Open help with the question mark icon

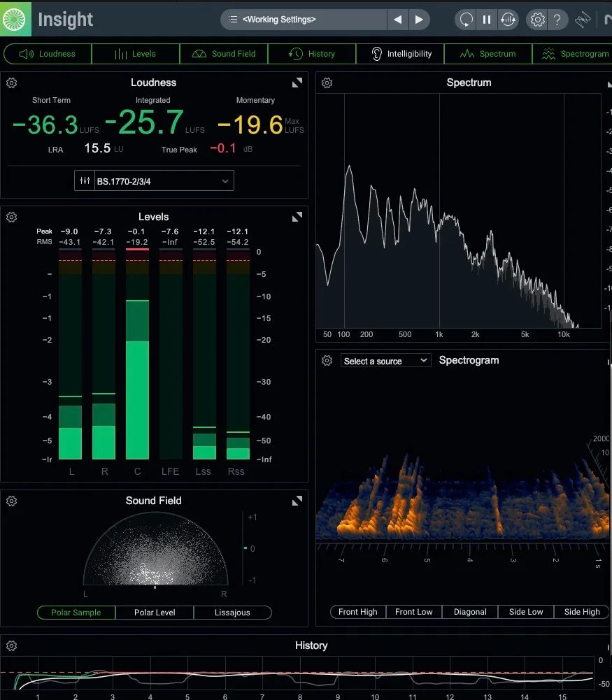[557, 20]
